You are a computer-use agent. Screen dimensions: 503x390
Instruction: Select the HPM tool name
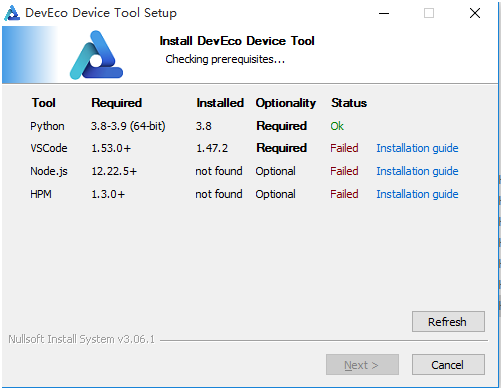click(41, 194)
